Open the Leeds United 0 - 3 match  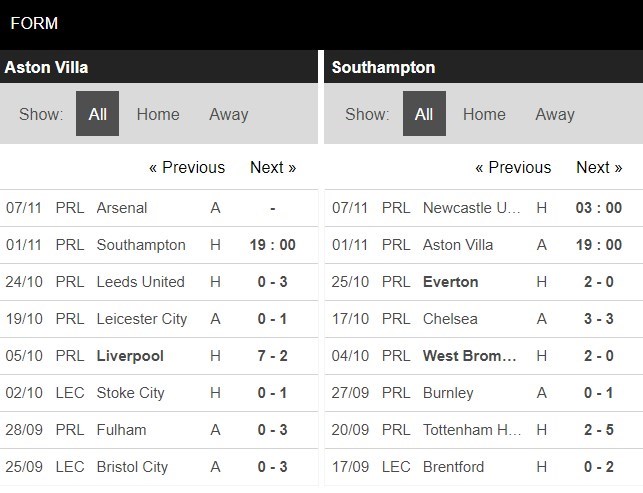point(159,282)
